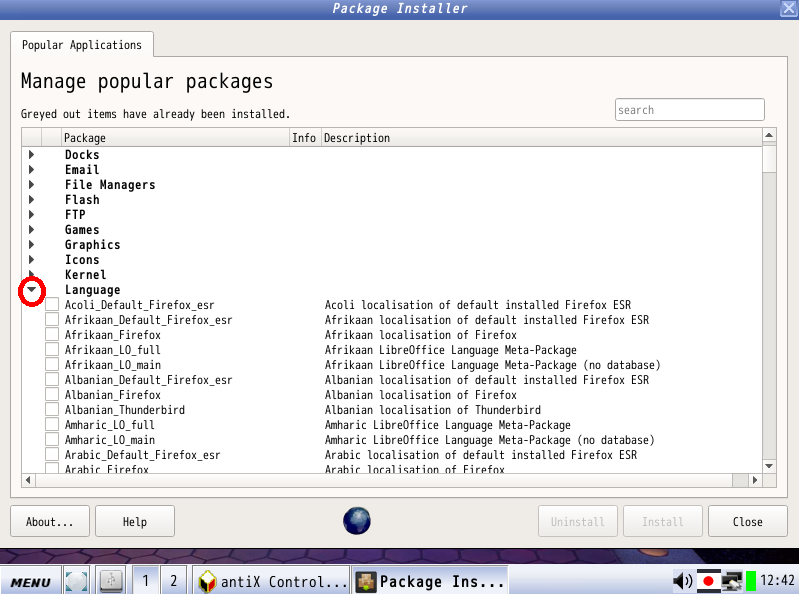Click the Info column header
Screen dimensions: 799x594
click(x=304, y=138)
